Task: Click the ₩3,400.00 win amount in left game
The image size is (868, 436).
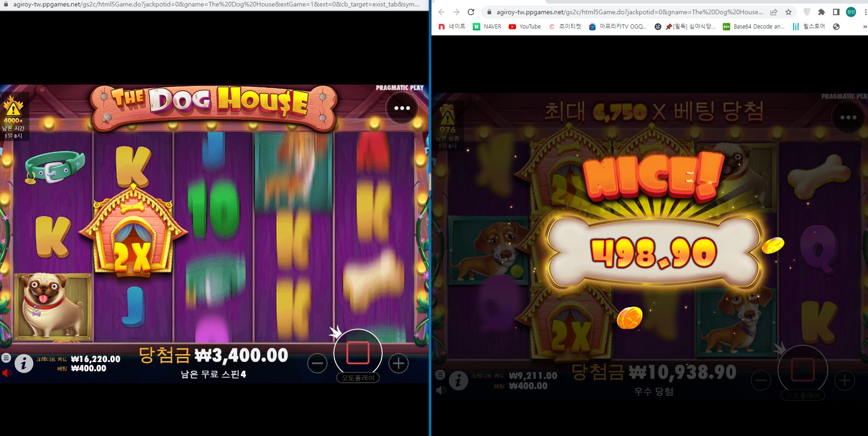Action: (242, 355)
